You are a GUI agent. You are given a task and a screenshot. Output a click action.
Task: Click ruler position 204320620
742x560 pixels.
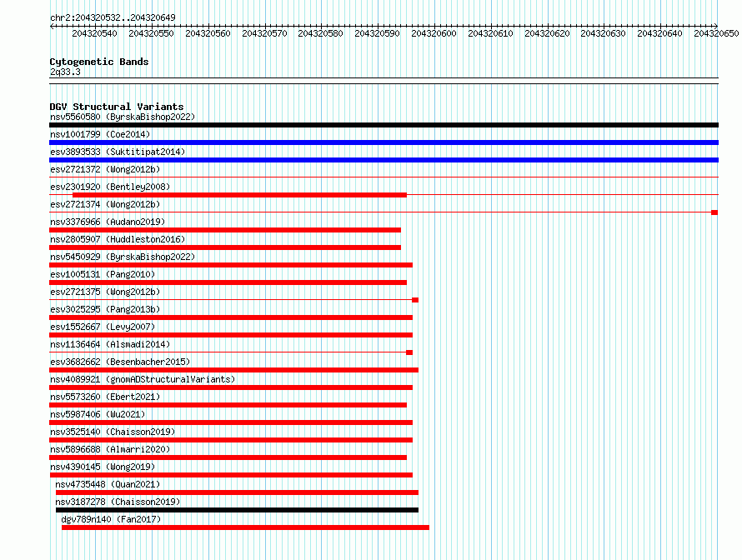pyautogui.click(x=547, y=33)
